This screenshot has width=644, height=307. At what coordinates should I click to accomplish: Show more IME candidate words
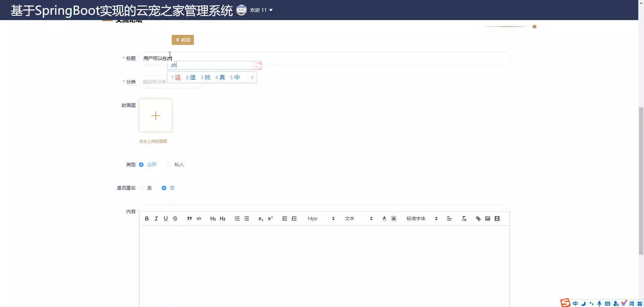pyautogui.click(x=252, y=77)
